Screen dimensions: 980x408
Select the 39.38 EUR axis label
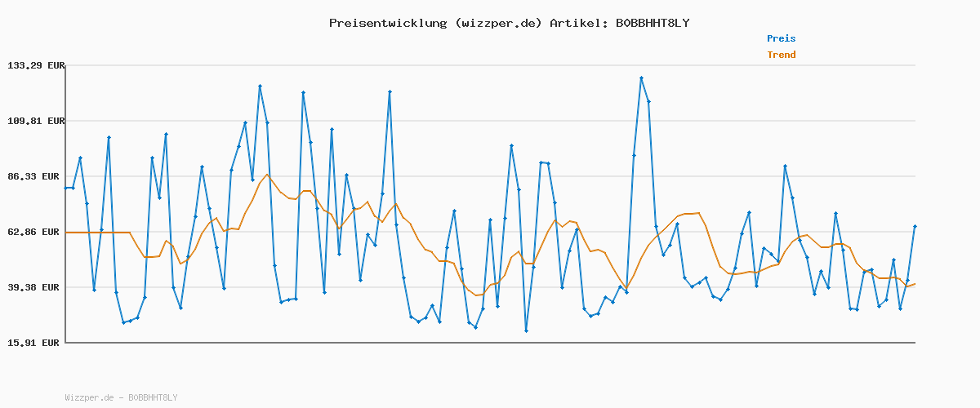[x=35, y=287]
